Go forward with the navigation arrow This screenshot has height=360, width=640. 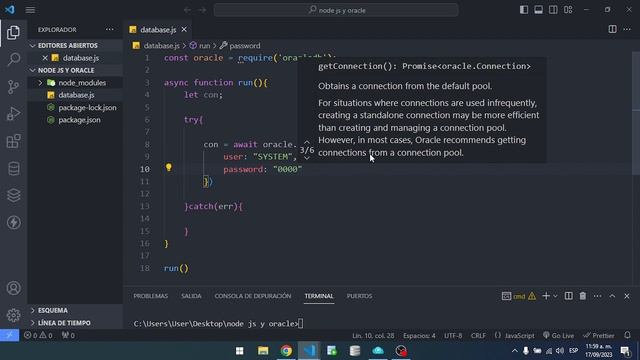tap(202, 10)
